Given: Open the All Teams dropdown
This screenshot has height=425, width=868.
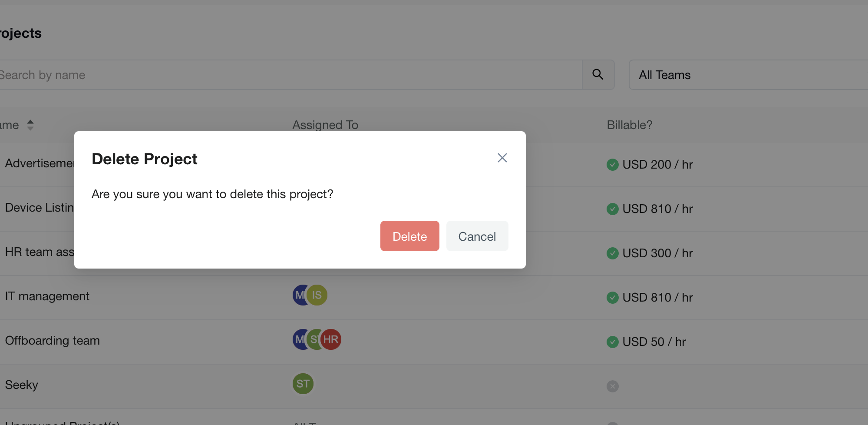Looking at the screenshot, I should pyautogui.click(x=747, y=75).
